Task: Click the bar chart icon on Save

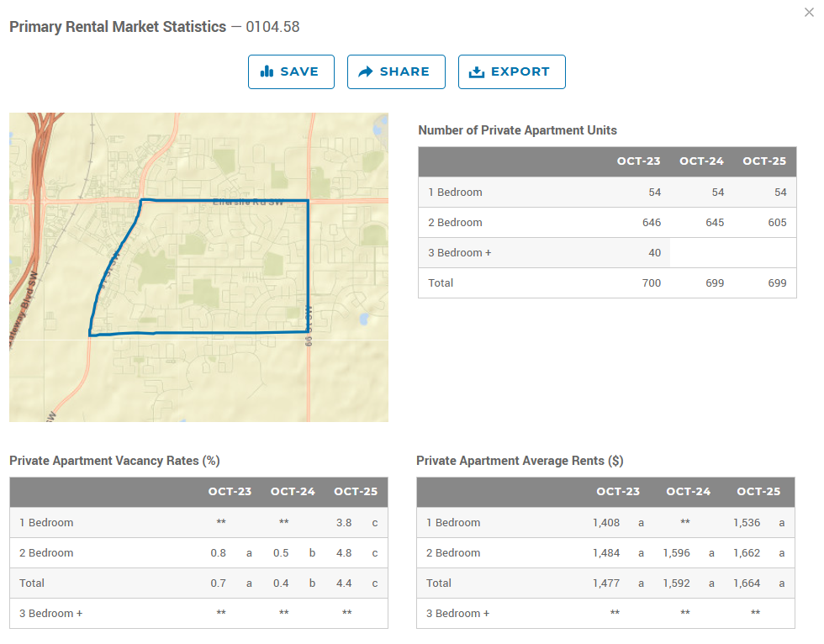Action: click(267, 71)
